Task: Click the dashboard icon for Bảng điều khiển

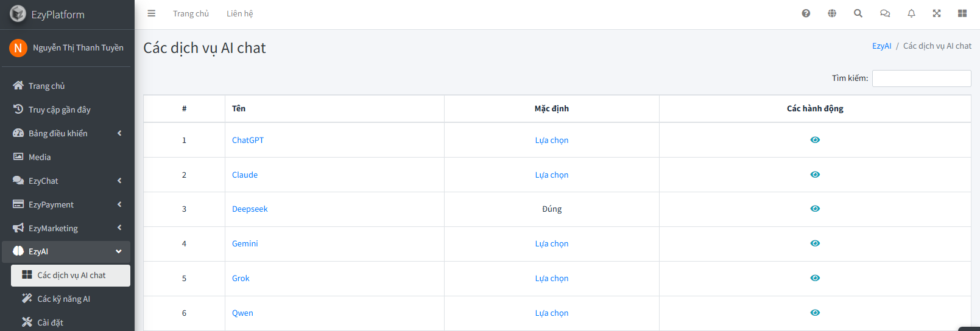Action: 18,133
